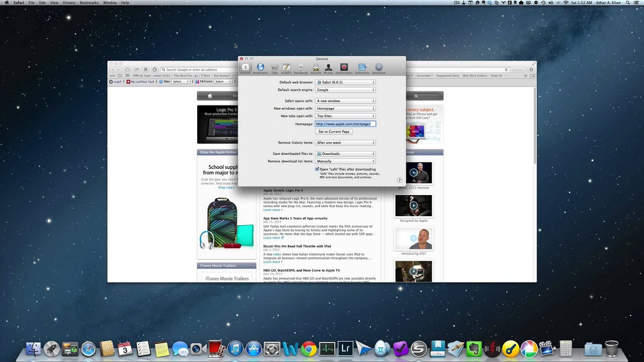The height and width of the screenshot is (362, 644).
Task: Open Lightroom Lr icon in the Dock
Action: (x=345, y=348)
